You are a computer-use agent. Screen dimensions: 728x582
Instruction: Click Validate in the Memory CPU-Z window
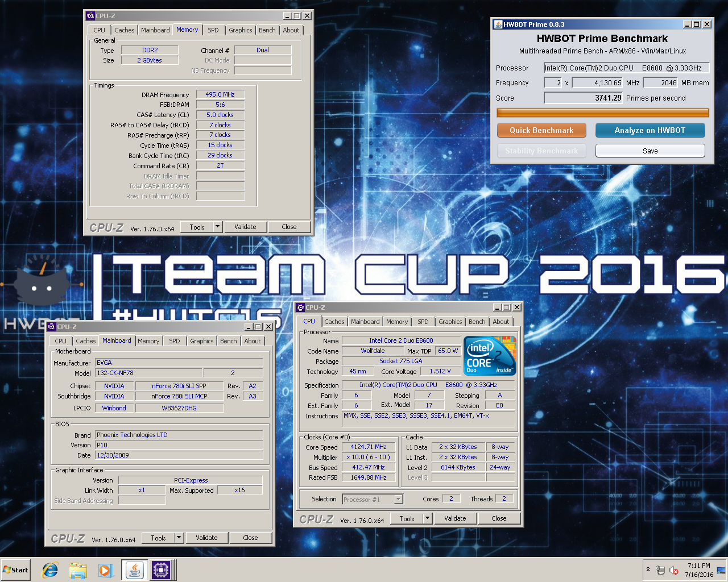(245, 227)
